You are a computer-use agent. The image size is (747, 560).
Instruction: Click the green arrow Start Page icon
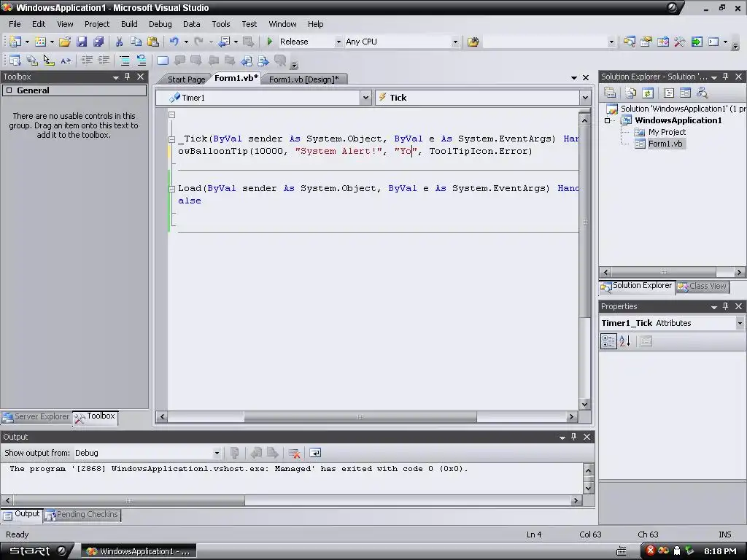[x=697, y=42]
